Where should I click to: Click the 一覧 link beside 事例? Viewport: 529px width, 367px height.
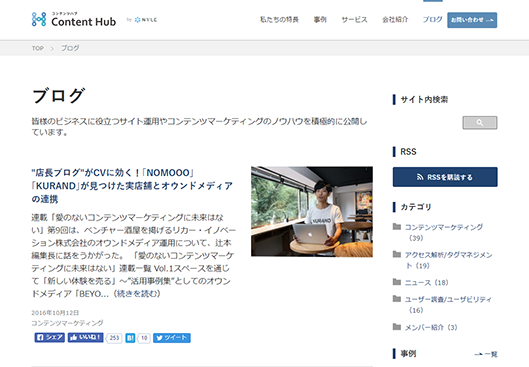486,354
